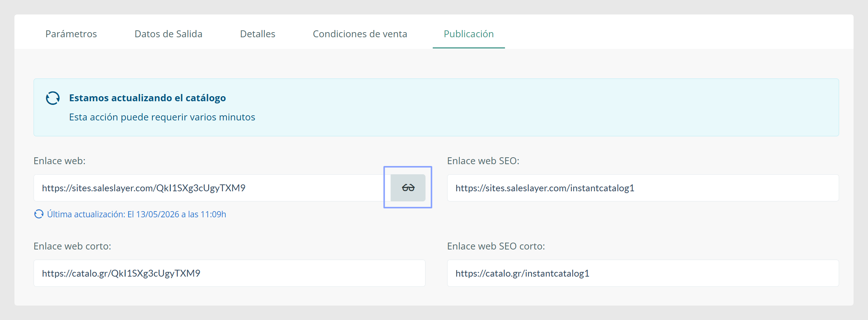
Task: Select the Enlace web corto field
Action: [x=229, y=273]
